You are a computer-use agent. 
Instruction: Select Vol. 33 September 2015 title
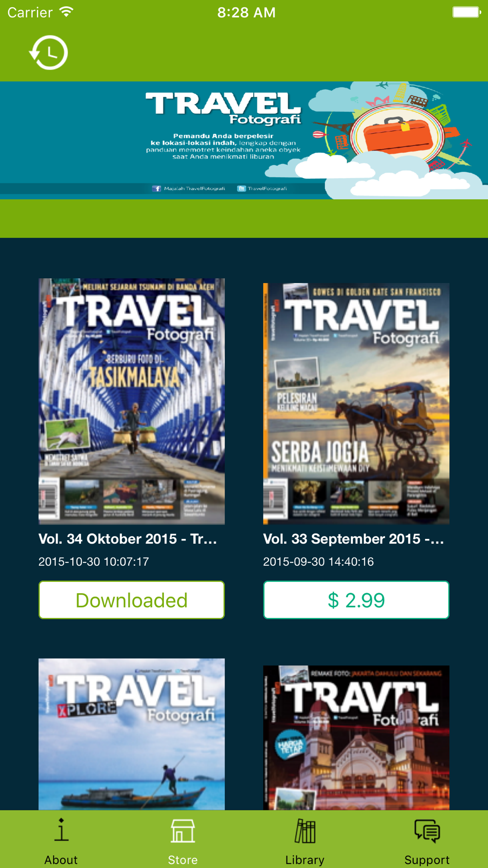tap(353, 539)
